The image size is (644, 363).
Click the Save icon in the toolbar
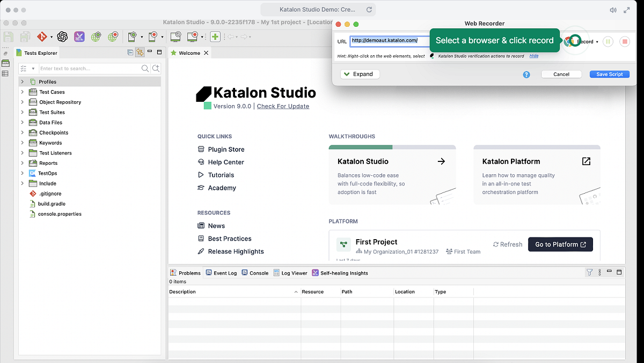(8, 36)
